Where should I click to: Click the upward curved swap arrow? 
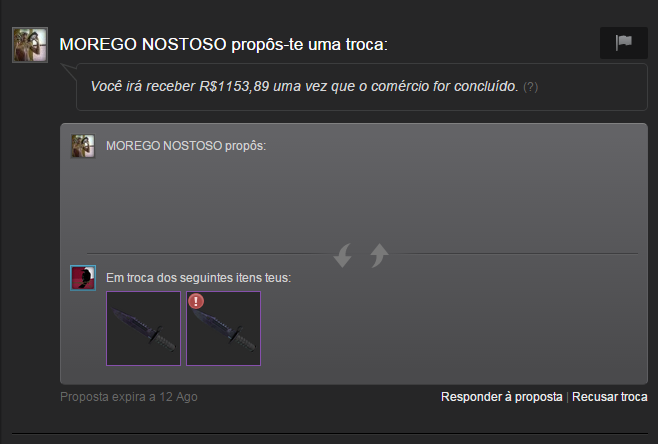point(379,255)
